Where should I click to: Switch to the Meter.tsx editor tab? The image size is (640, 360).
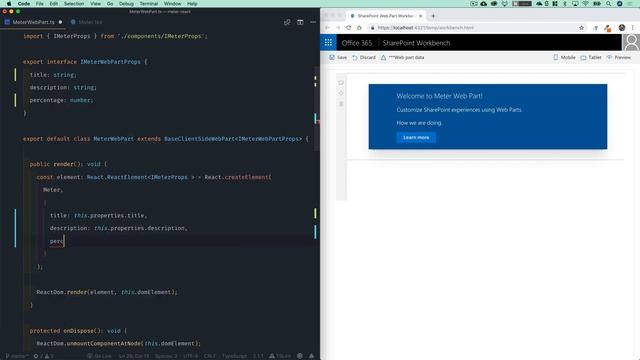[87, 22]
